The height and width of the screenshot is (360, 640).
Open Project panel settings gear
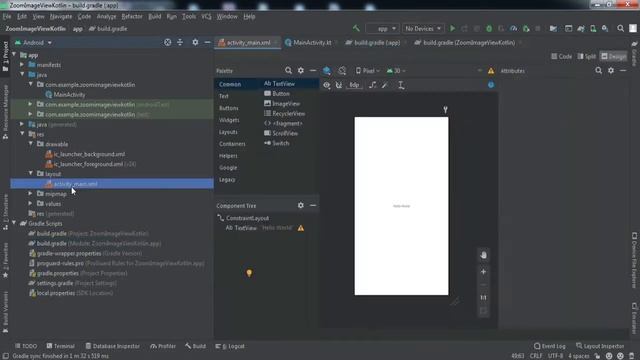(x=195, y=42)
